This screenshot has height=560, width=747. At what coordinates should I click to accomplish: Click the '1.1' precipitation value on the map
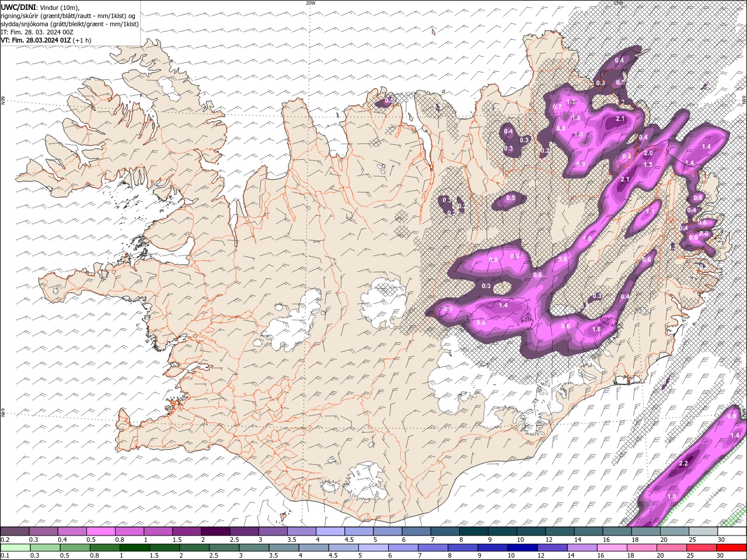point(651,212)
